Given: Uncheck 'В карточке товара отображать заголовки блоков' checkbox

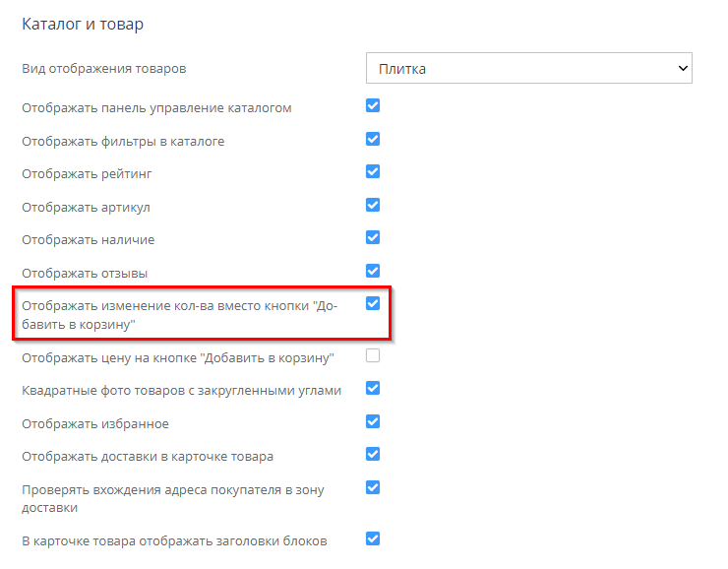Looking at the screenshot, I should 373,538.
